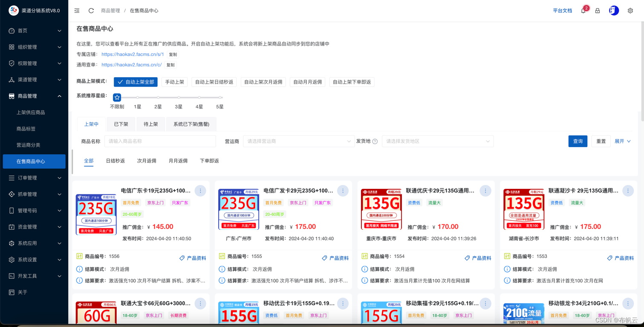Viewport: 644px width, 327px height.
Task: Click 商品管理 in the breadcrumb
Action: [x=110, y=11]
